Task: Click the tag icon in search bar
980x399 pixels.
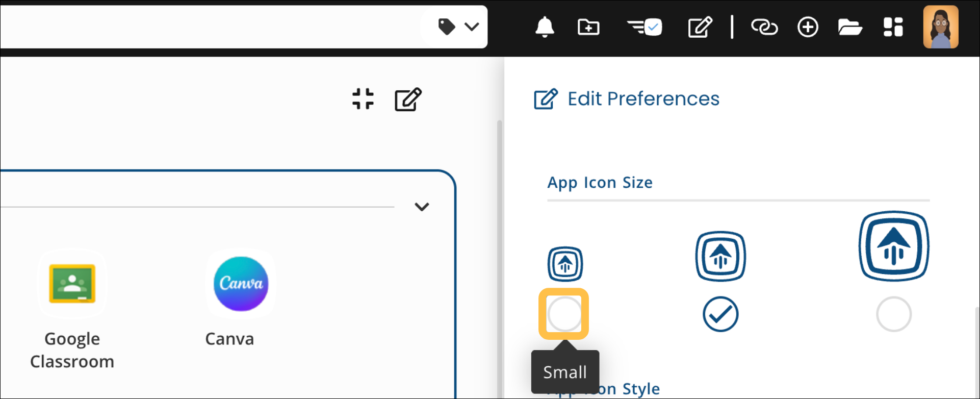Action: pos(447,27)
